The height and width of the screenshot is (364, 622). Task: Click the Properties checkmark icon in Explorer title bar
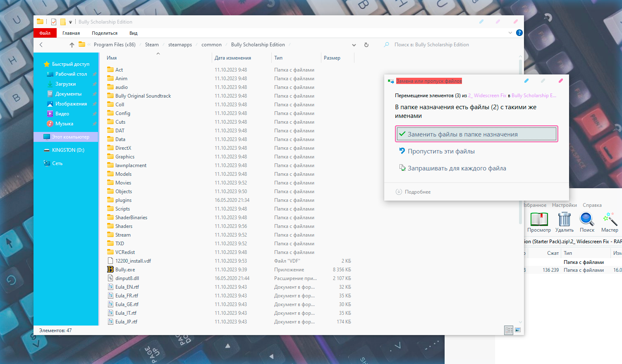coord(54,22)
